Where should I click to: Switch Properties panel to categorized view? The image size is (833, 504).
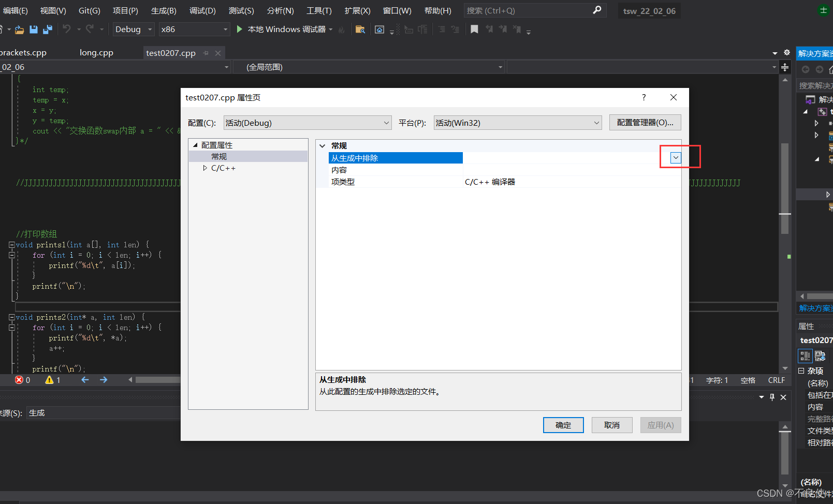pyautogui.click(x=805, y=355)
